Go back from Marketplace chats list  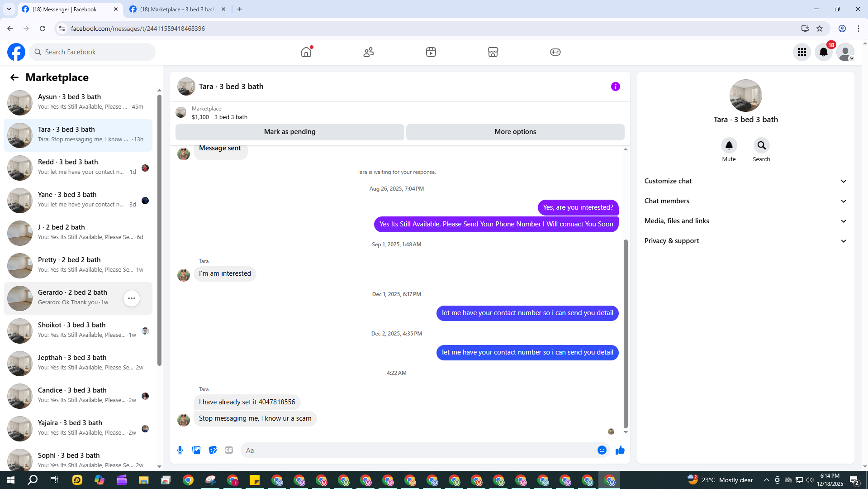(14, 77)
